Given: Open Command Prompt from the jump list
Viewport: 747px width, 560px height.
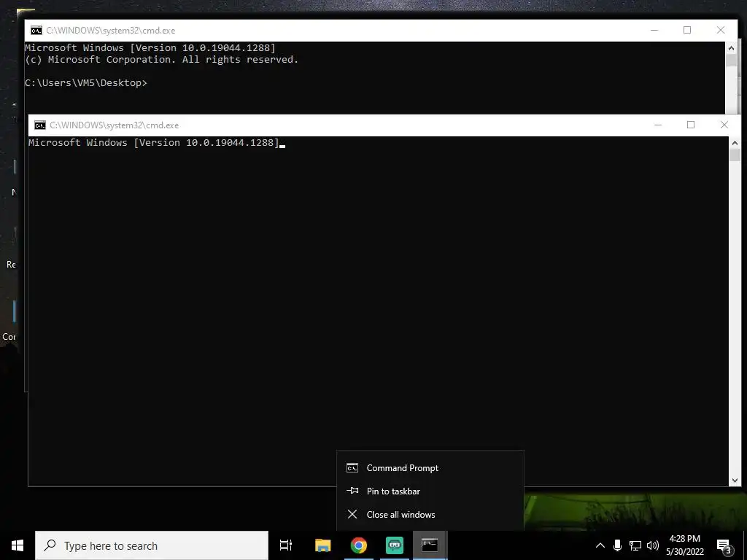Looking at the screenshot, I should 430,468.
